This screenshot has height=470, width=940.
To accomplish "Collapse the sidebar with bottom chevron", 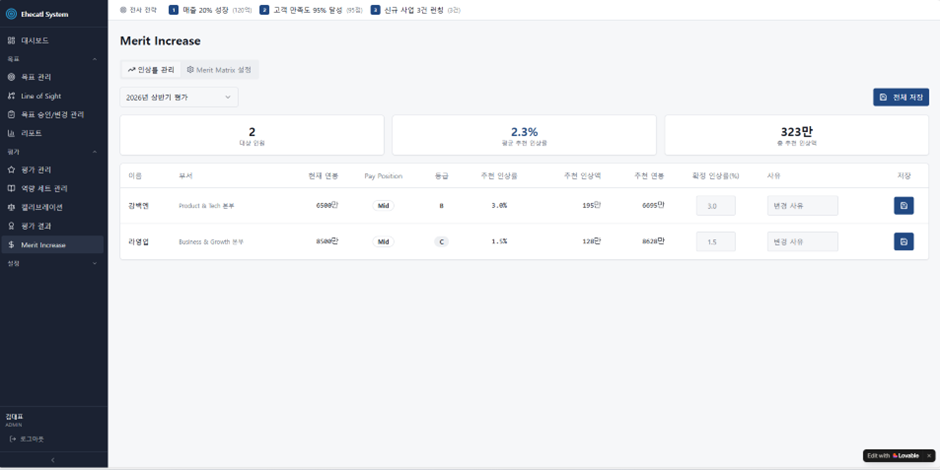I will 53,460.
